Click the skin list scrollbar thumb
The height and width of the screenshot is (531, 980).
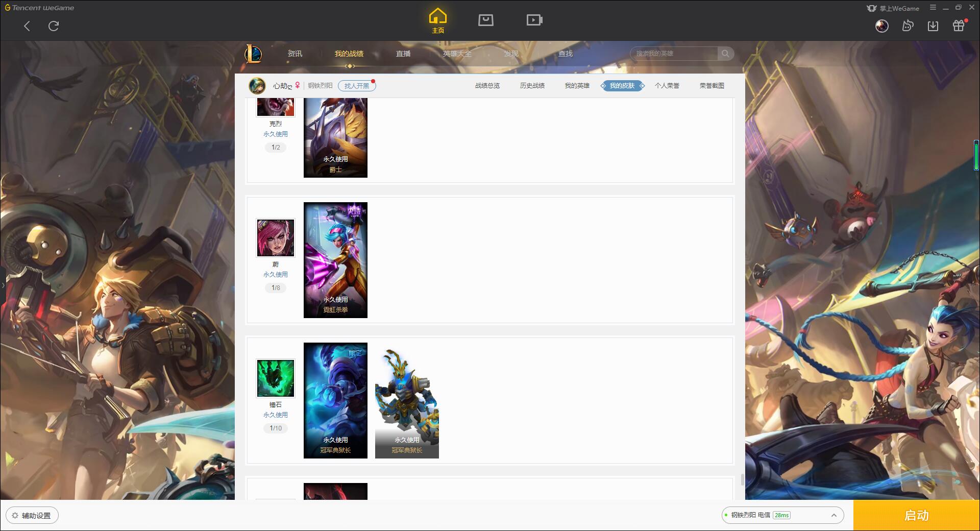pyautogui.click(x=742, y=480)
